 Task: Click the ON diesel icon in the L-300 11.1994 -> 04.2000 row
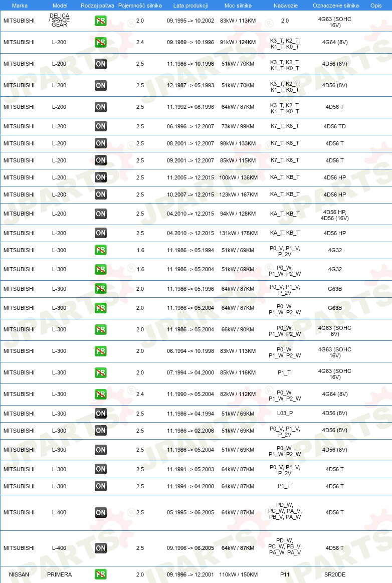pos(100,486)
